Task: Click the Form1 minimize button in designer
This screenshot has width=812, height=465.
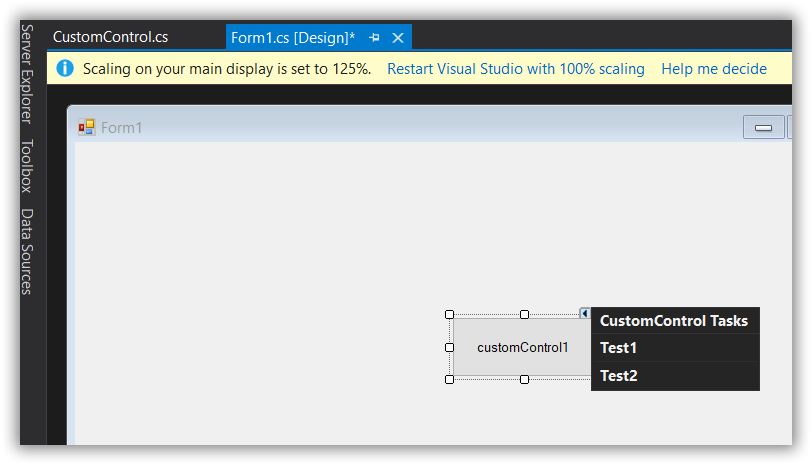Action: coord(764,127)
